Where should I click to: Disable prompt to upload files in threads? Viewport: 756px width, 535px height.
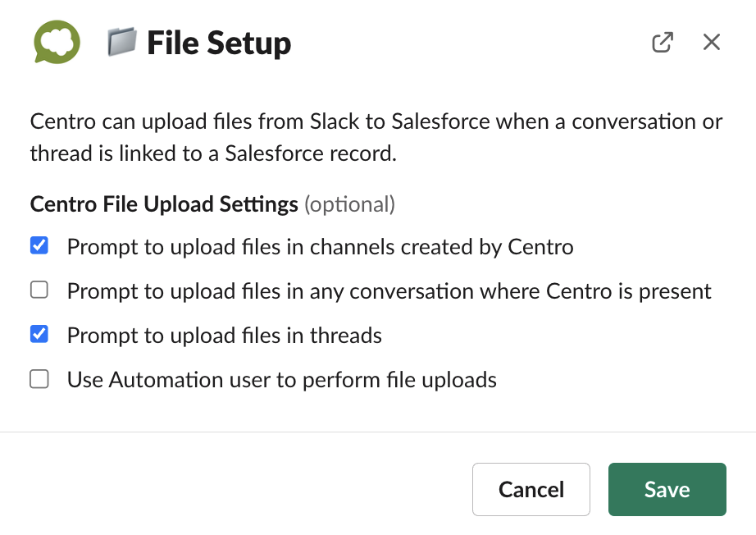click(x=39, y=334)
